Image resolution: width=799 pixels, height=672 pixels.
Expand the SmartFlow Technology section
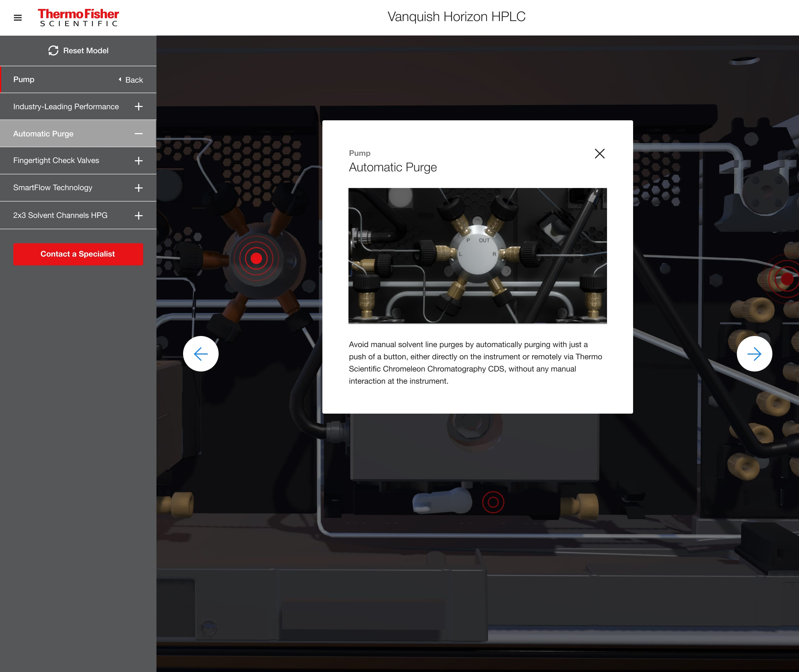point(139,187)
